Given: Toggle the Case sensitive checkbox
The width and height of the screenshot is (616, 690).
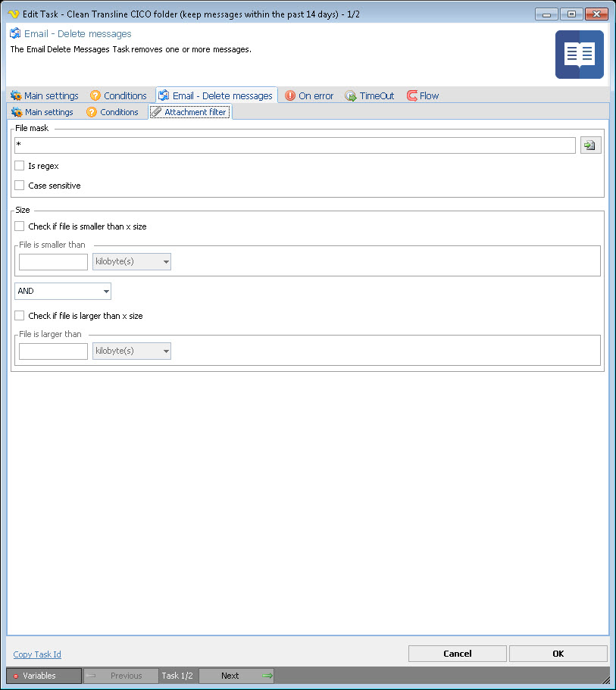Looking at the screenshot, I should [20, 186].
